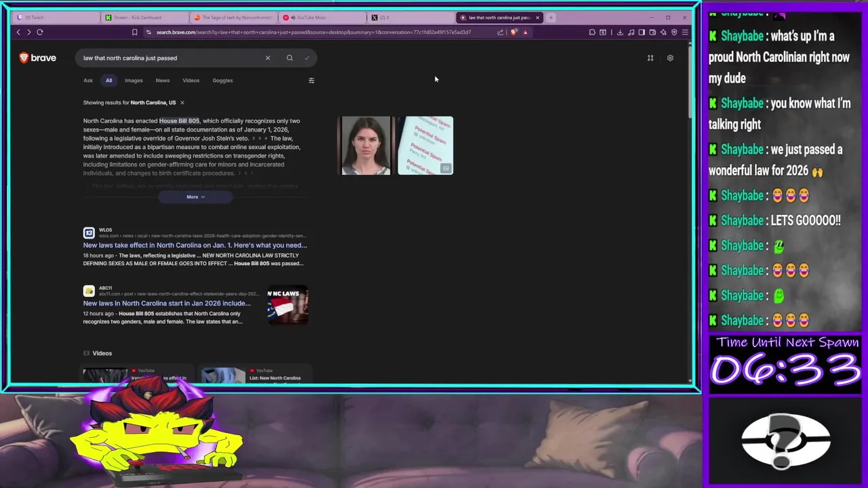This screenshot has height=488, width=868.
Task: Click the highlighted House Bill 805 text
Action: tap(179, 121)
